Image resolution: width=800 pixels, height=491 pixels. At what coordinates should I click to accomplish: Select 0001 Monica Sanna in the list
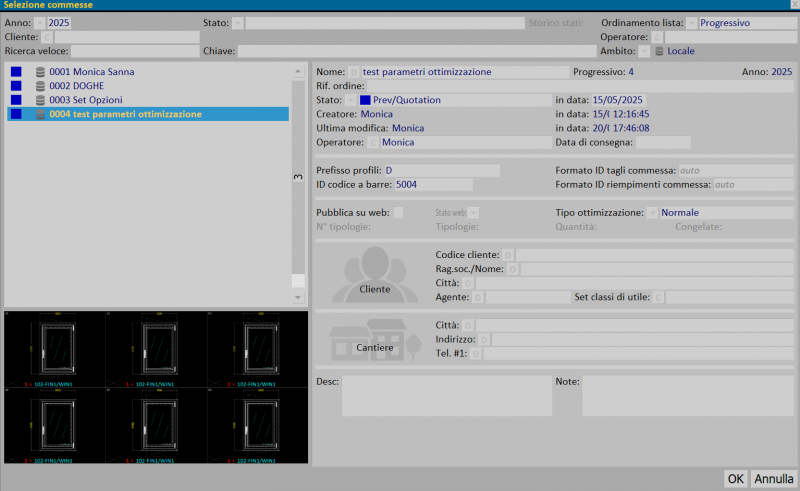[x=148, y=72]
